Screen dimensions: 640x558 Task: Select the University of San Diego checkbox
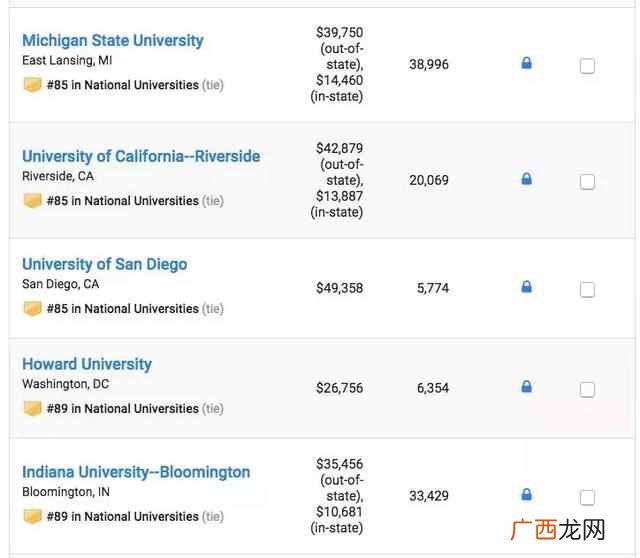[x=587, y=289]
